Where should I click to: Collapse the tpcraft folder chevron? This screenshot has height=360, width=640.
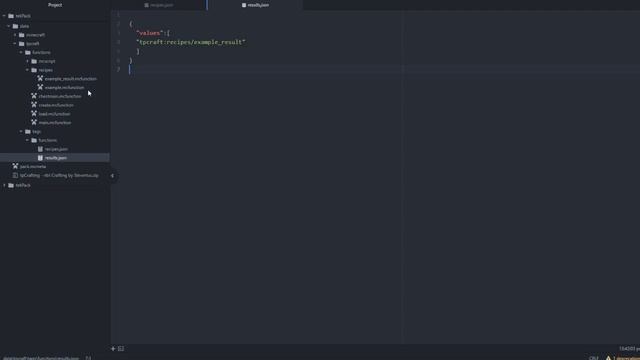tap(15, 44)
